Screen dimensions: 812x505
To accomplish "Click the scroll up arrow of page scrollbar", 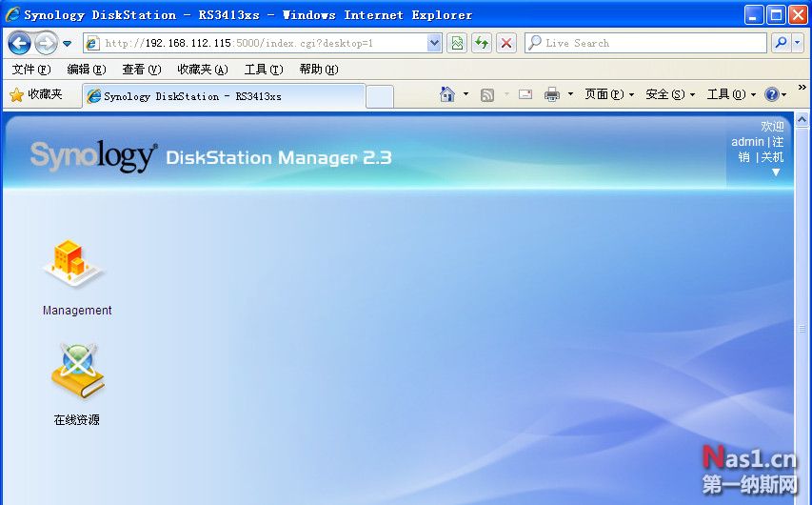I will coord(802,120).
